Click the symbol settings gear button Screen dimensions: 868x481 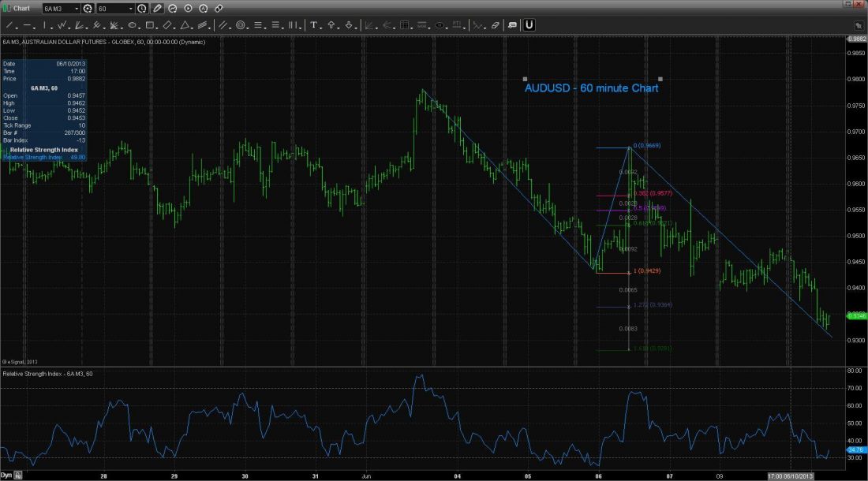coord(88,8)
